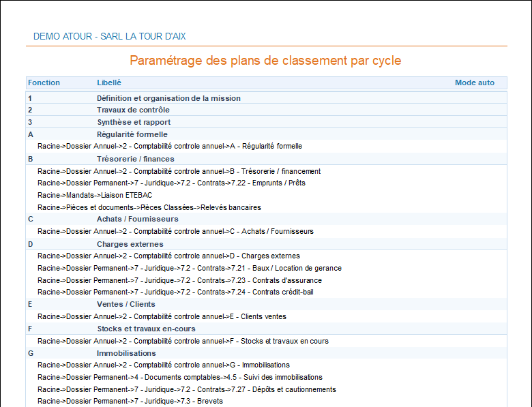This screenshot has width=532, height=407.
Task: Select the Charges externes cycle header row D
Action: tap(130, 244)
